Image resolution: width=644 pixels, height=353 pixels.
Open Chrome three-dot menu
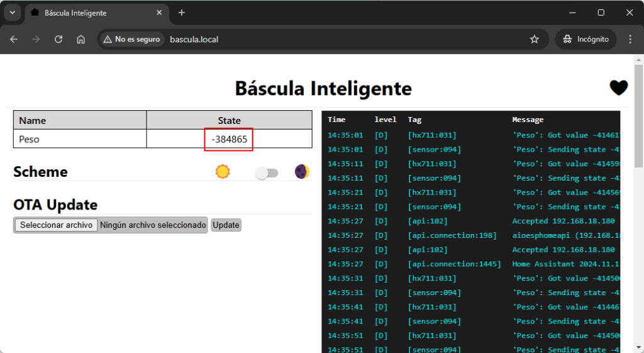[630, 39]
